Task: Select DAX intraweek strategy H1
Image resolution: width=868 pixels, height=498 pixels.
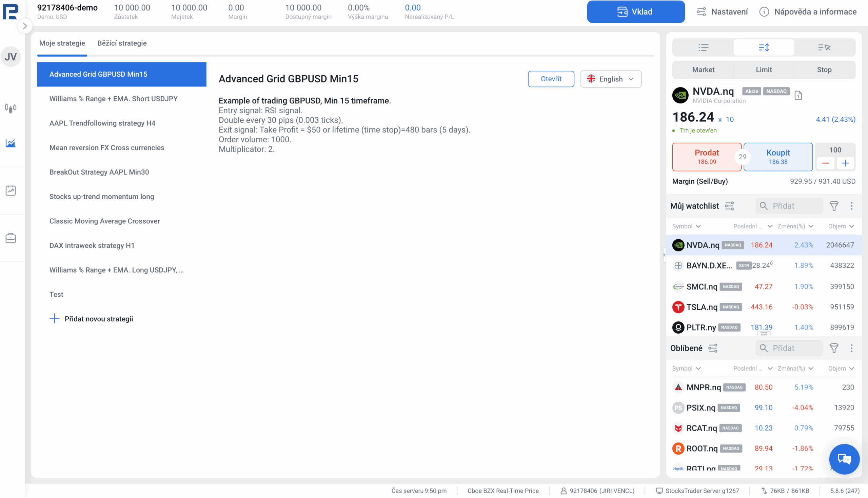Action: pos(92,245)
